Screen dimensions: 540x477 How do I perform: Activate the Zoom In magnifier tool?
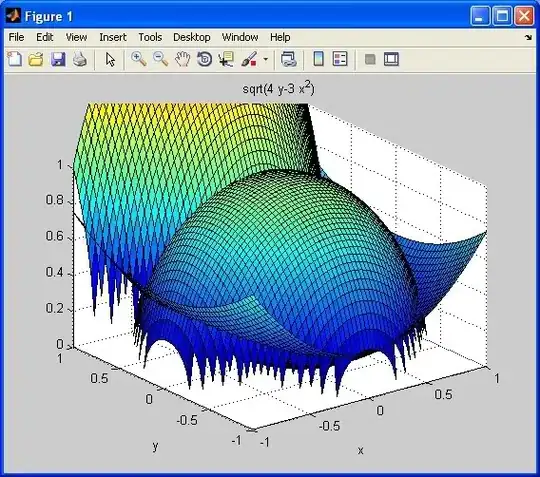coord(138,59)
